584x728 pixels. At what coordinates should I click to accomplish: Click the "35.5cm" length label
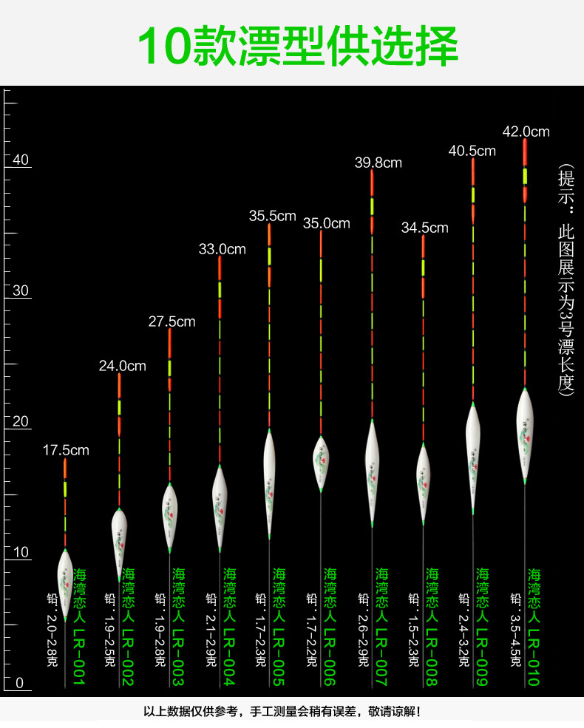pyautogui.click(x=273, y=216)
